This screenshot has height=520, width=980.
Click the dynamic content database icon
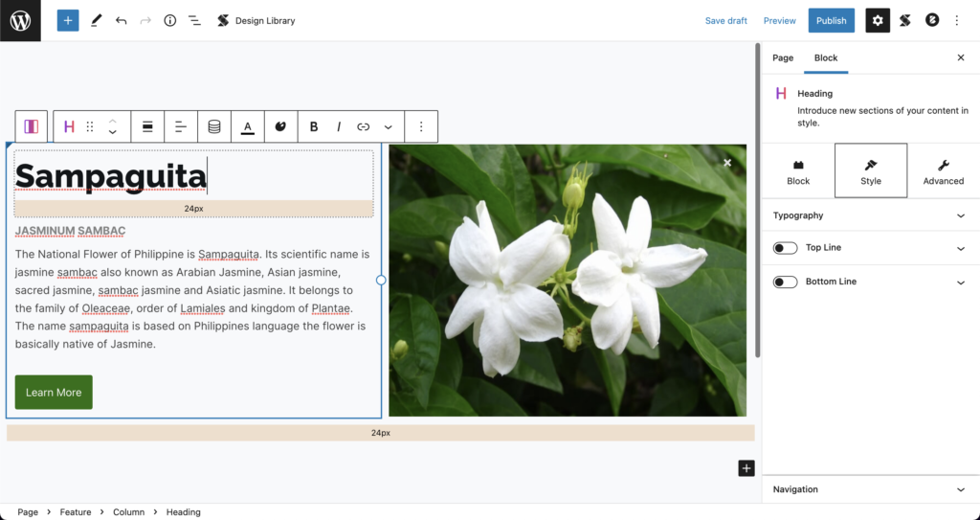[x=213, y=127]
